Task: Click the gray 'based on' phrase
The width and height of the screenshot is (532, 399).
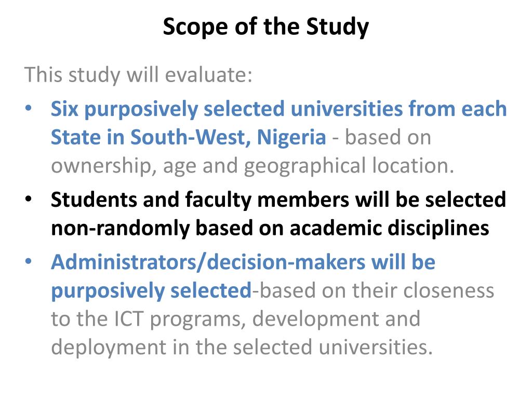Action: pos(388,137)
